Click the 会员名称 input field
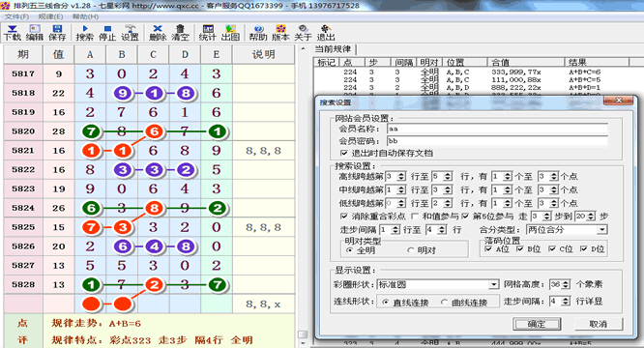The height and width of the screenshot is (348, 644). [497, 129]
